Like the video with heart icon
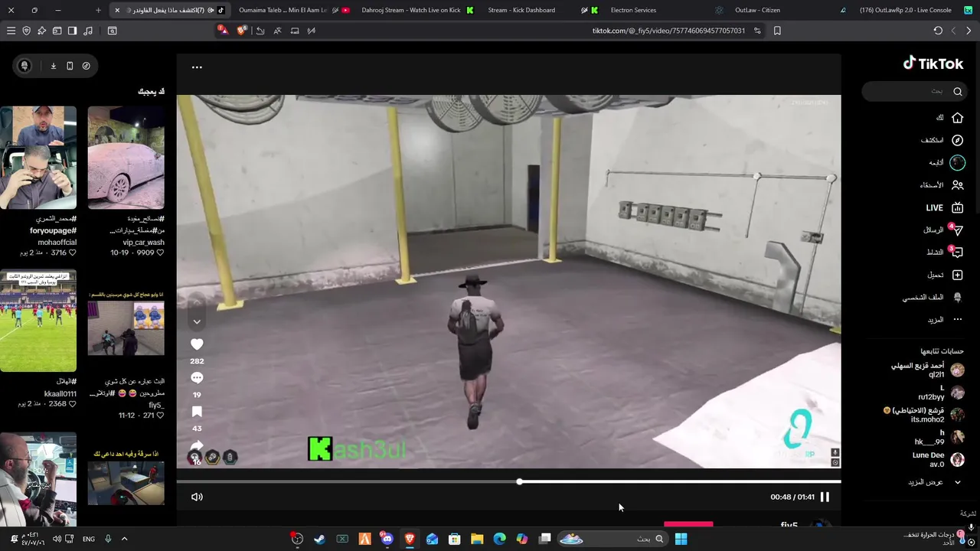 pyautogui.click(x=197, y=344)
